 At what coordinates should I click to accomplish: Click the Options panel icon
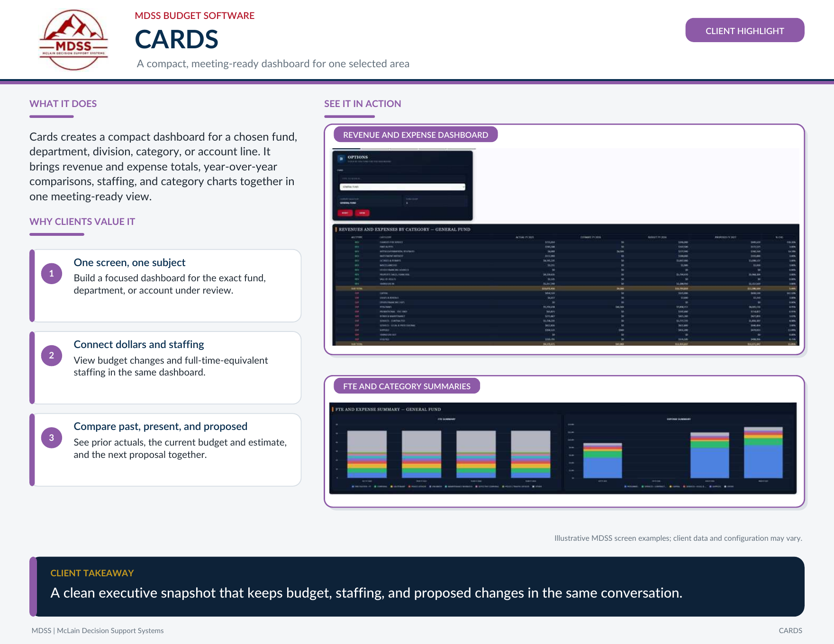point(341,159)
